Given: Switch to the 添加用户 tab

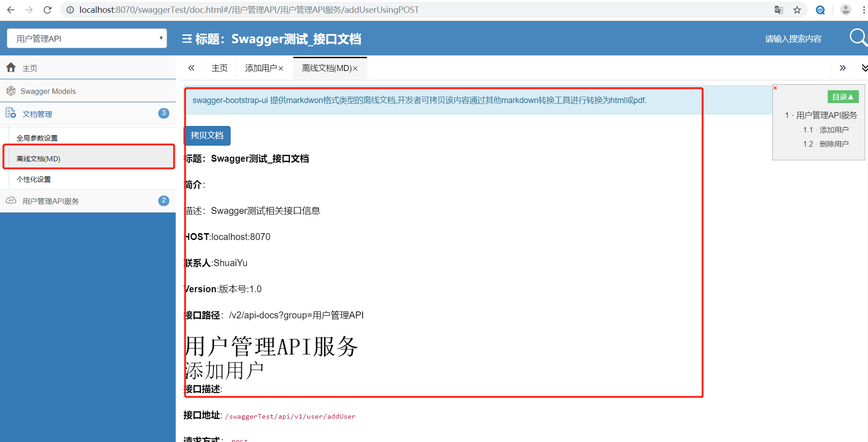Looking at the screenshot, I should [264, 68].
